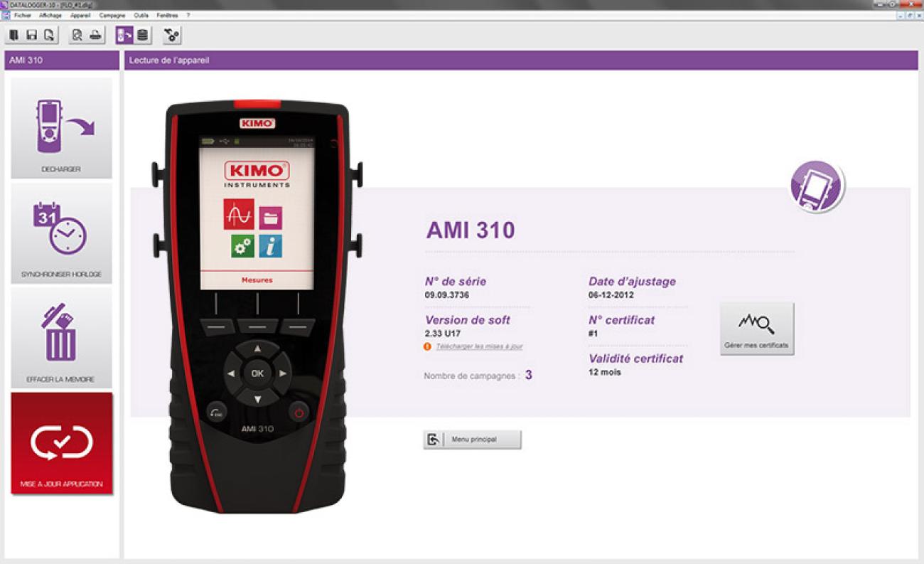Select the device reading toolbar icon
Image resolution: width=924 pixels, height=564 pixels.
[124, 35]
